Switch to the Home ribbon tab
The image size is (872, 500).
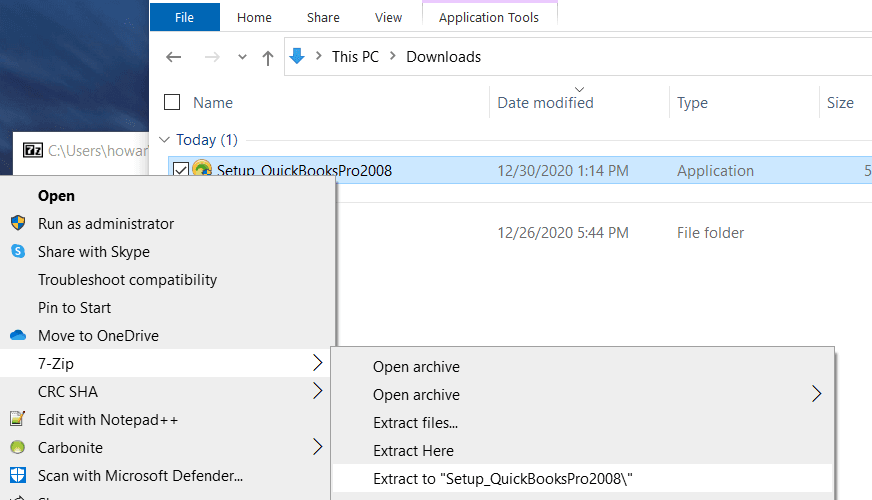coord(254,17)
